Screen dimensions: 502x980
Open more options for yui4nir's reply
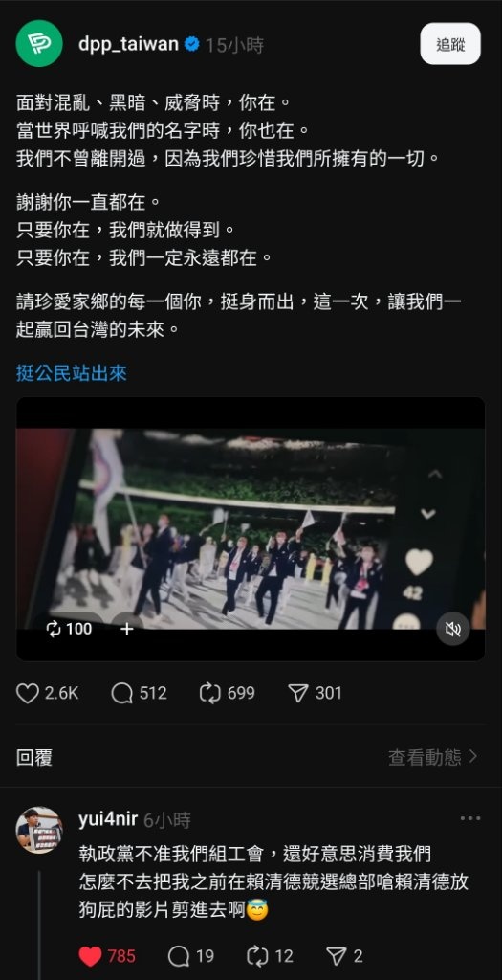[470, 819]
